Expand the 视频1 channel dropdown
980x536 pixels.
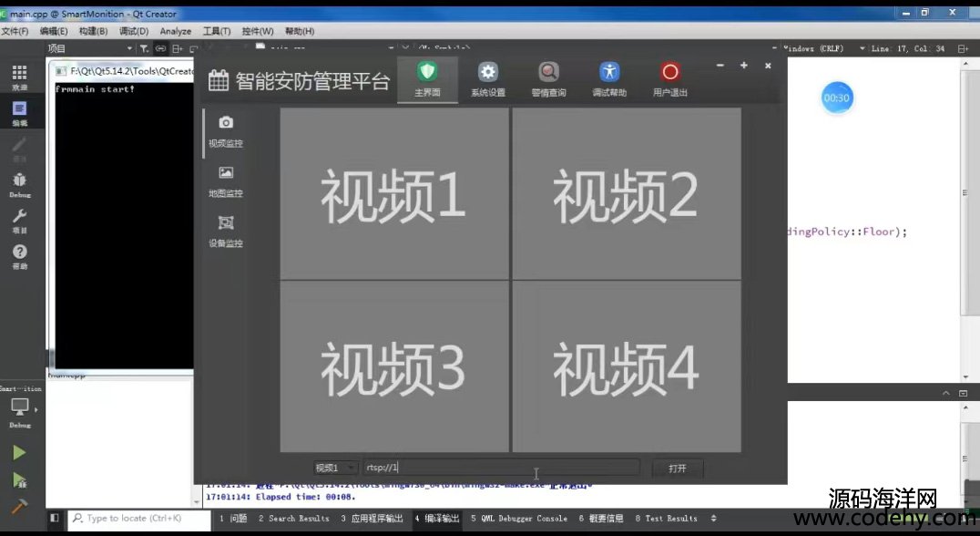(x=335, y=468)
